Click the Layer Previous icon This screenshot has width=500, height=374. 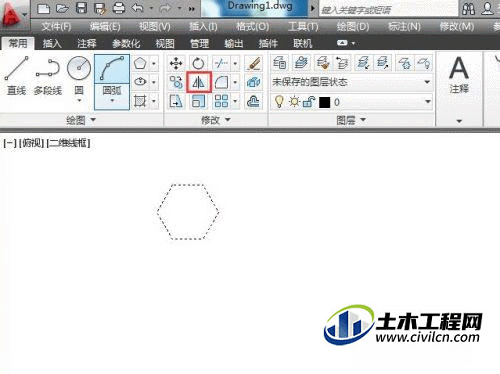click(342, 63)
